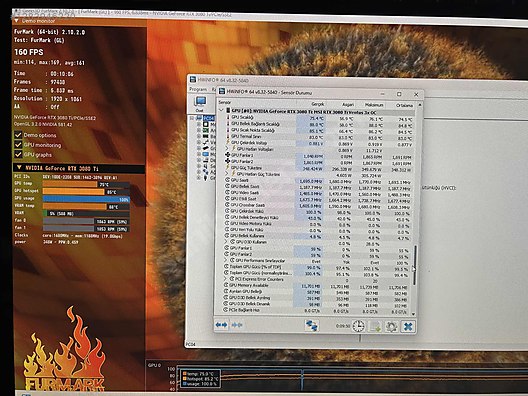Expand the GPU D3D Kullanımı row

click(x=226, y=242)
